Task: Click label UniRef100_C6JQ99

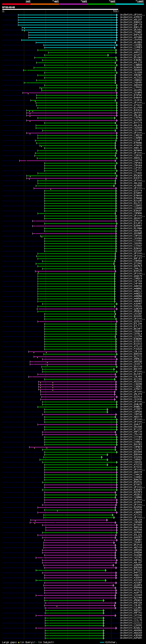Action: (x=131, y=72)
